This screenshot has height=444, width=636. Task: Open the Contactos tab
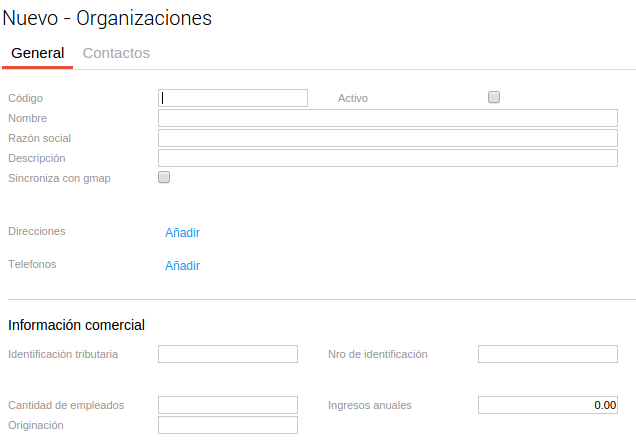pos(116,53)
